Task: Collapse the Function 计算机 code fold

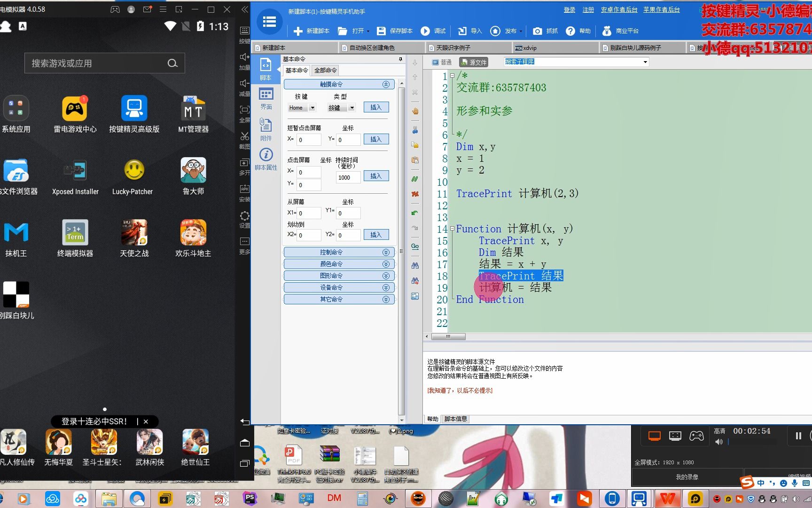Action: (x=452, y=229)
